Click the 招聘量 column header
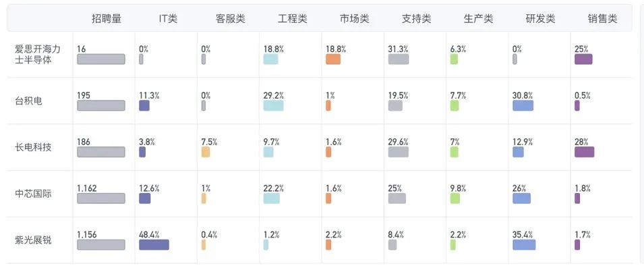 click(x=107, y=18)
